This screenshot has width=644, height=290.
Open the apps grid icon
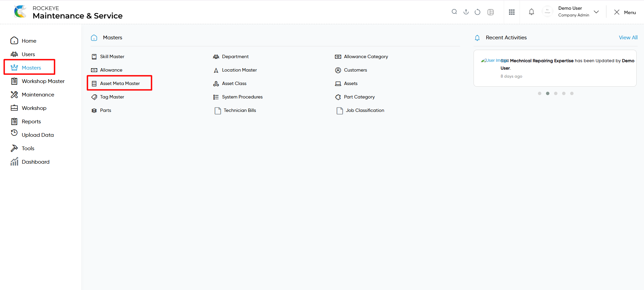[512, 12]
